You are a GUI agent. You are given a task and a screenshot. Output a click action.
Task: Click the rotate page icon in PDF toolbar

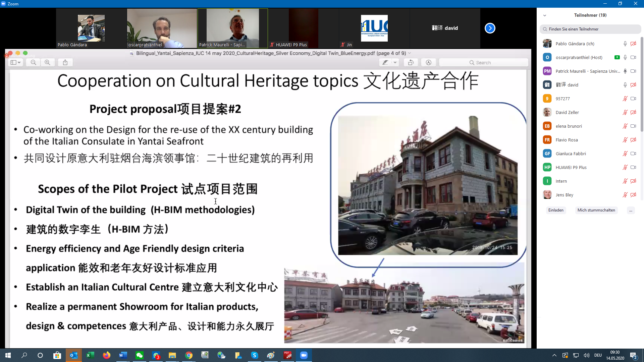point(411,62)
